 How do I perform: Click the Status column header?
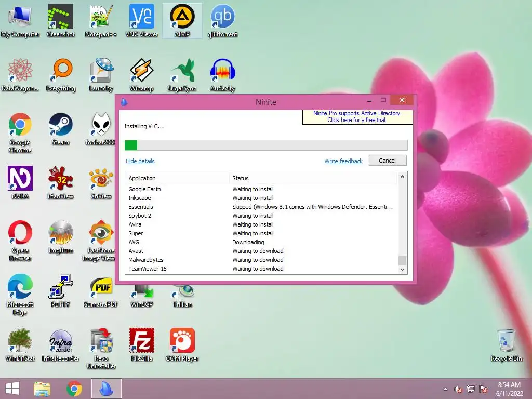pos(313,178)
